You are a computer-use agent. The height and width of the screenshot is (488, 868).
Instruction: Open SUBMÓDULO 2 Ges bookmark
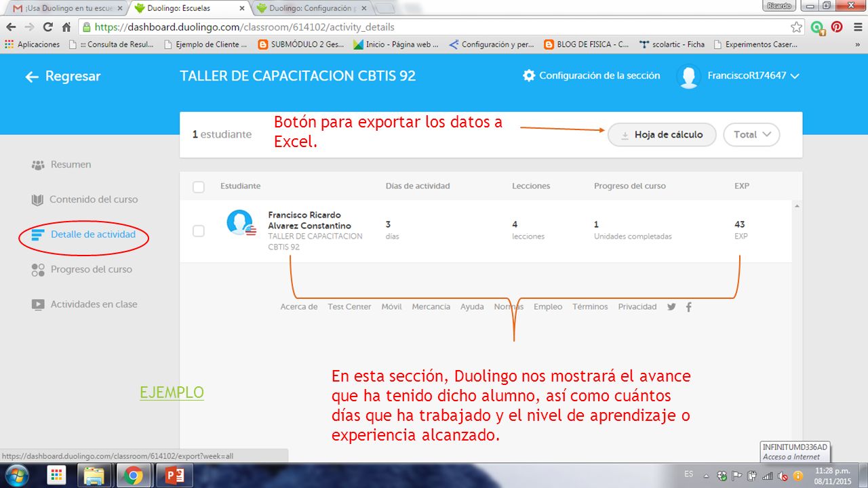point(301,44)
